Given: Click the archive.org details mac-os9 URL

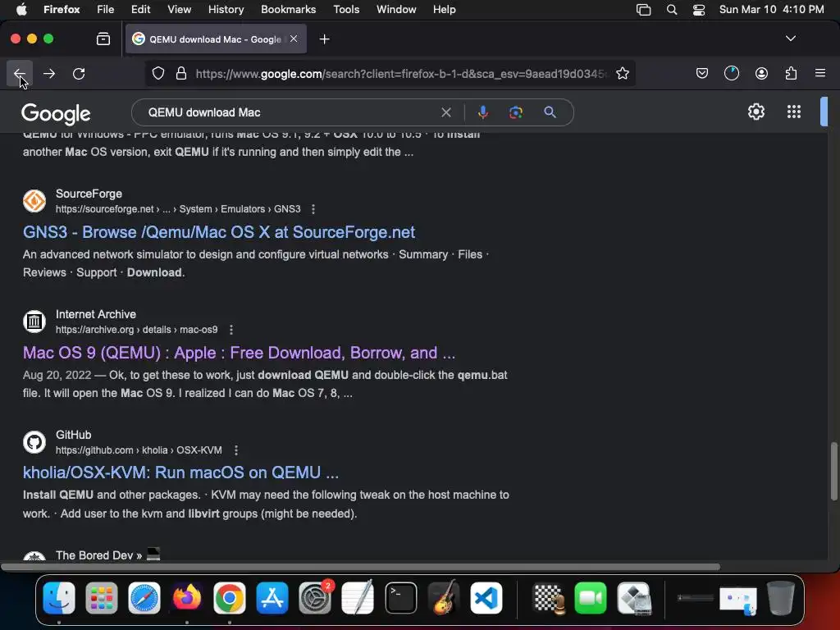Looking at the screenshot, I should coord(137,330).
